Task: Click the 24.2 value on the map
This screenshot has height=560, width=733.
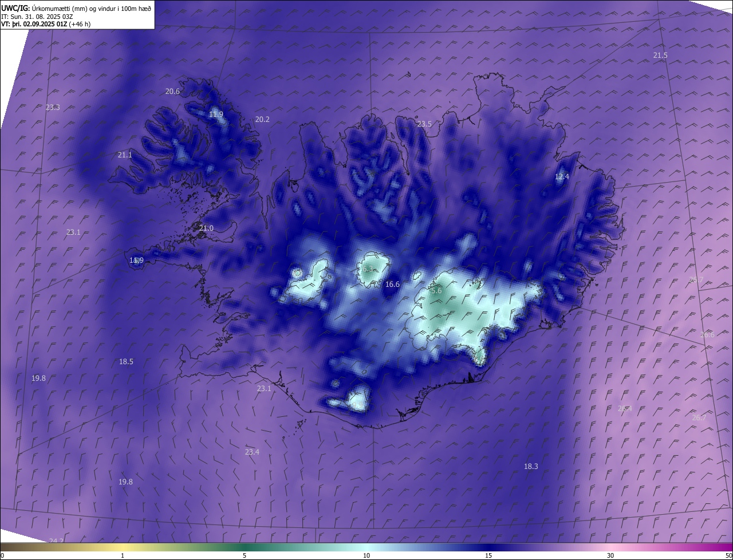Action: pyautogui.click(x=56, y=541)
